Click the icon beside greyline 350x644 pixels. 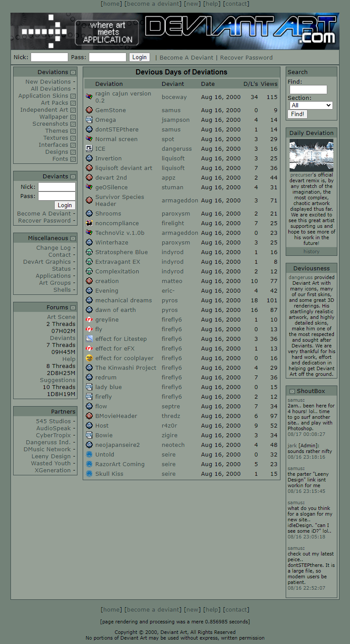[89, 320]
